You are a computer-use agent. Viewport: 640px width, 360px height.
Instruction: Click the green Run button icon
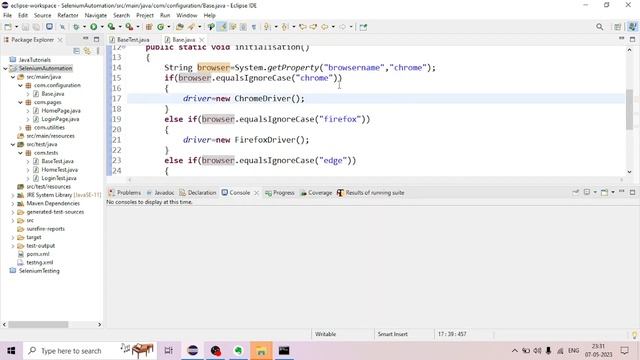[x=93, y=27]
